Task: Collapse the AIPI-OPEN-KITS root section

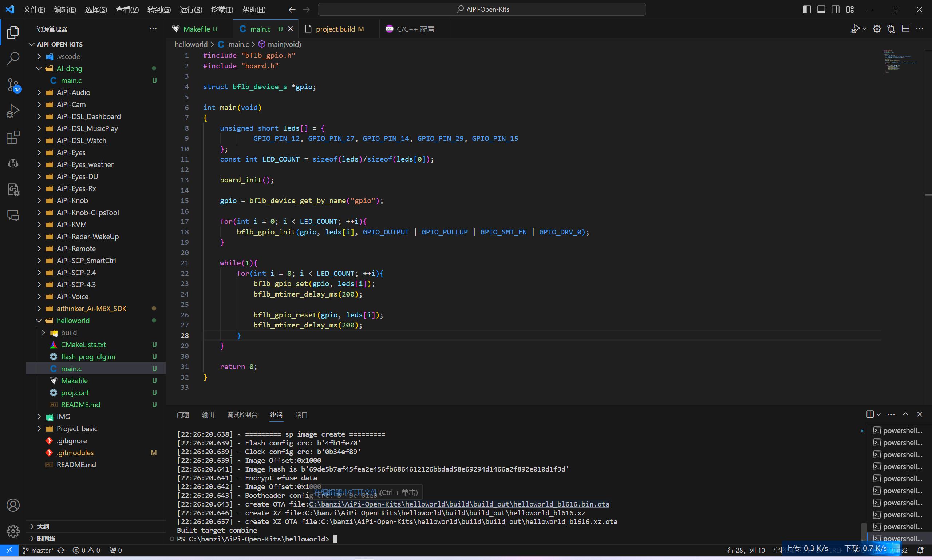Action: point(96,44)
